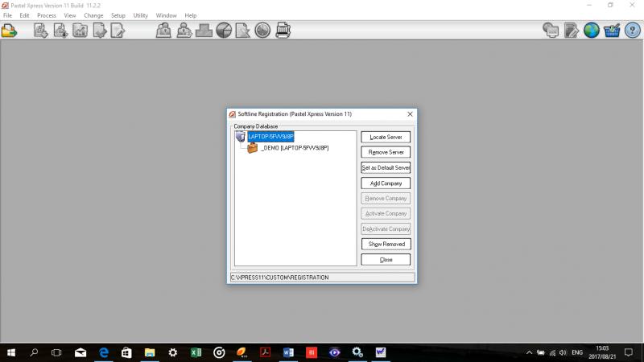Click the round clock-like toolbar icon
Screen dimensions: 644x362
(262, 31)
